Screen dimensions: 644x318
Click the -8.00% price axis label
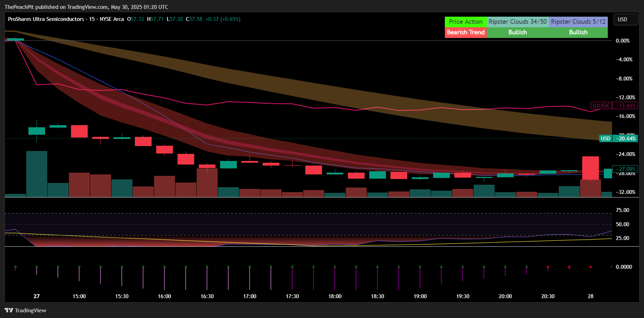[624, 79]
